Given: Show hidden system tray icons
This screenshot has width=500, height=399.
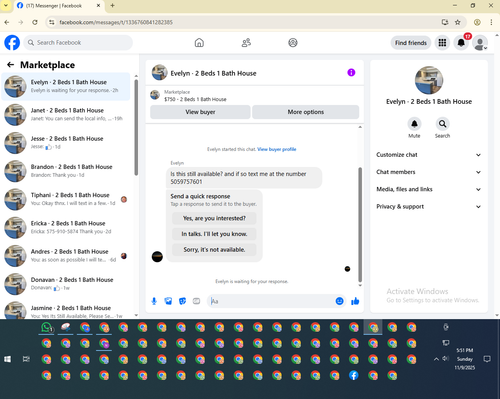Looking at the screenshot, I should coord(436,359).
